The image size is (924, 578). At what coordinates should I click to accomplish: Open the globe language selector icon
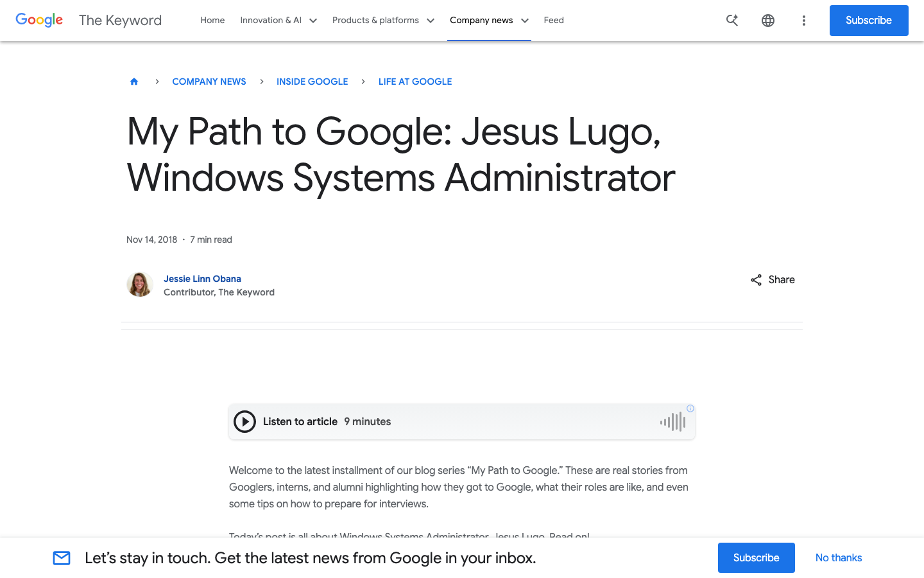coord(768,21)
